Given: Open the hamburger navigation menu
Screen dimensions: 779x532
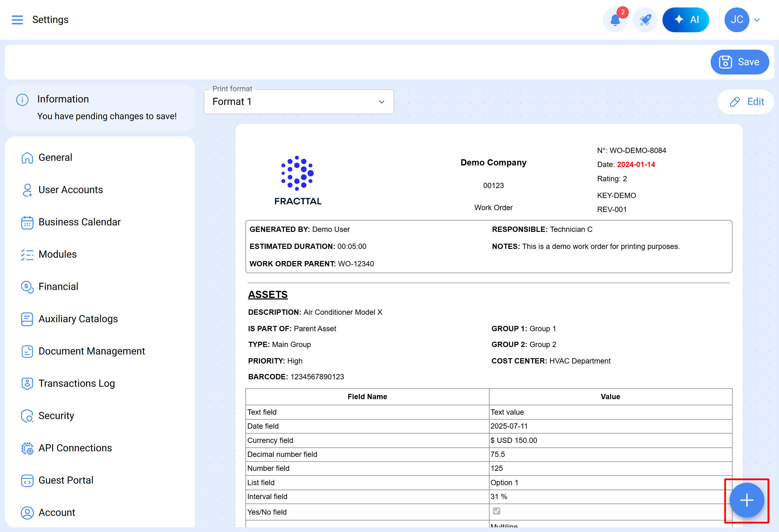Looking at the screenshot, I should point(17,20).
